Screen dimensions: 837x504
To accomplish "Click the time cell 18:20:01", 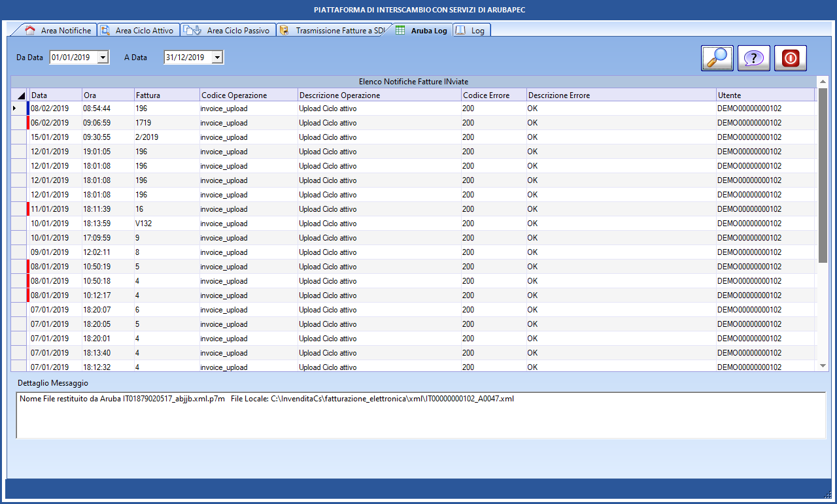I will pyautogui.click(x=108, y=339).
